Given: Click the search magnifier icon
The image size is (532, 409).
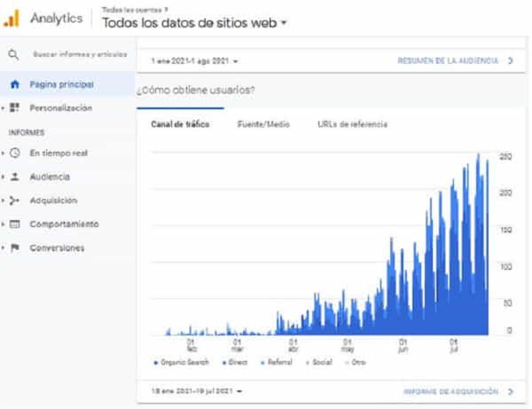Looking at the screenshot, I should click(13, 55).
